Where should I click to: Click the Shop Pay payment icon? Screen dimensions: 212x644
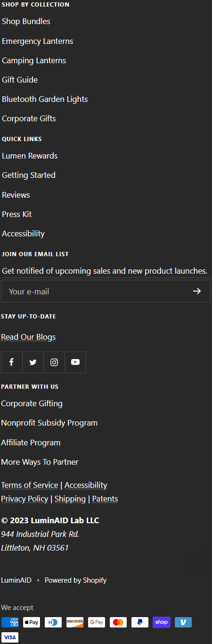coord(162,622)
